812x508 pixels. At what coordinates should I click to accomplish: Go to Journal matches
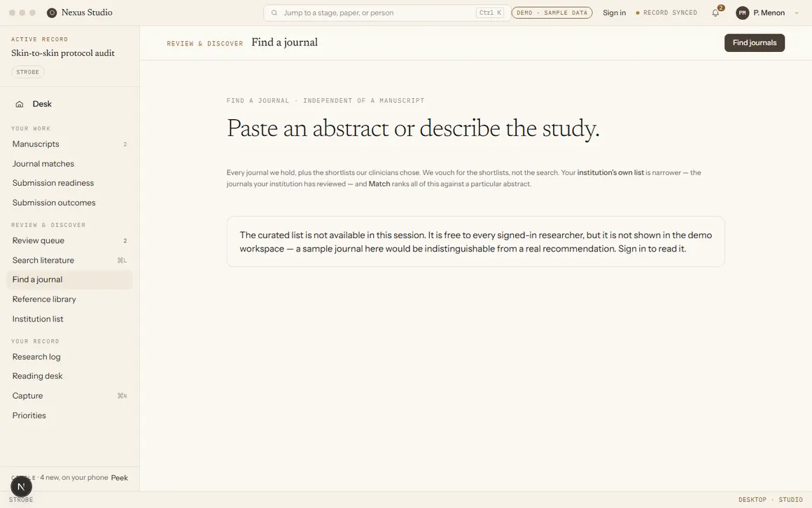click(x=69, y=164)
